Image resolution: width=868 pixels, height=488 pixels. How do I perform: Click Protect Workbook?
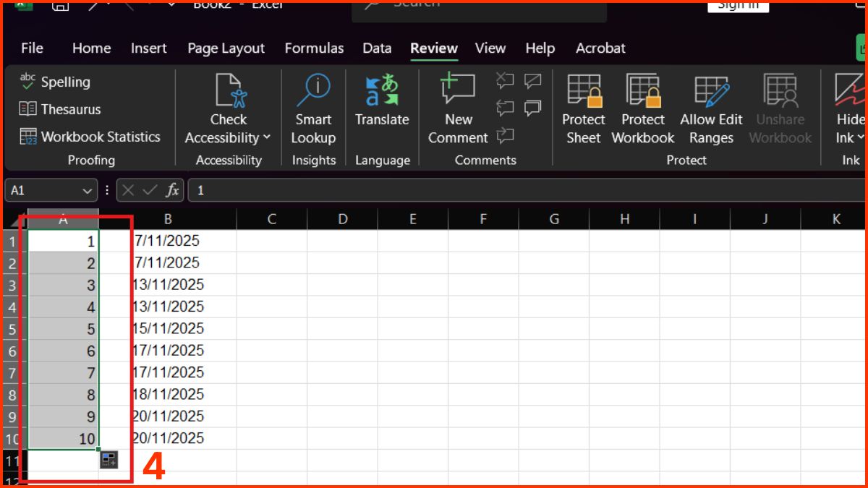coord(642,108)
